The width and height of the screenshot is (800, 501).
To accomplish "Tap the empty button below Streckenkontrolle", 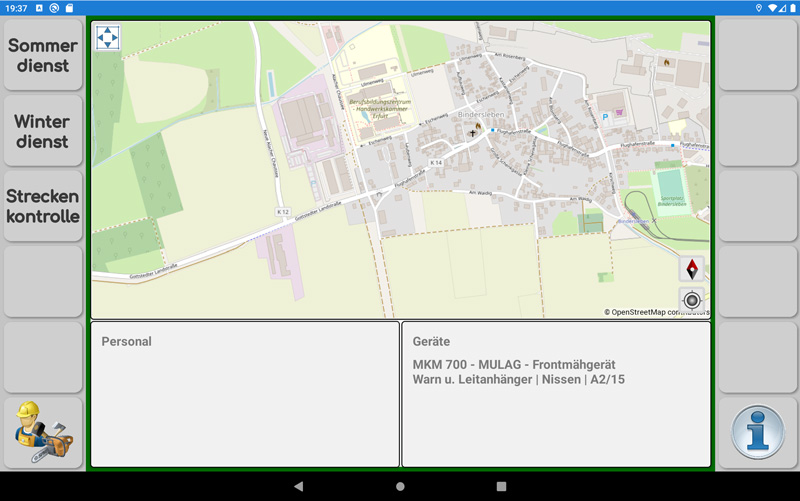I will [43, 282].
